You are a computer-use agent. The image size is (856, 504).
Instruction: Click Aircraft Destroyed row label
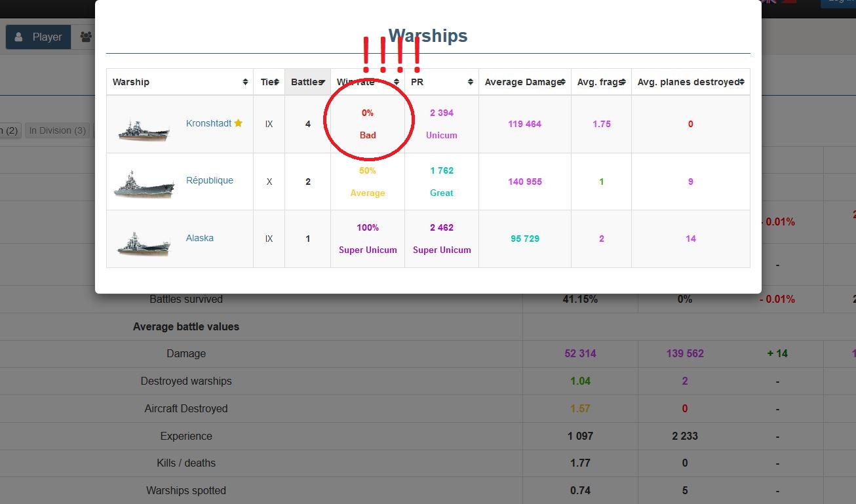point(186,408)
